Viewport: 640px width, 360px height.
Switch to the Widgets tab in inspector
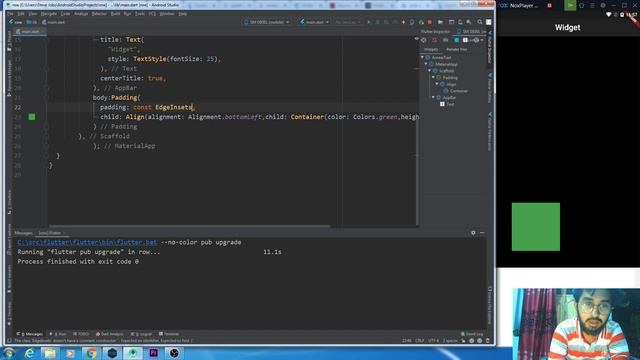431,49
